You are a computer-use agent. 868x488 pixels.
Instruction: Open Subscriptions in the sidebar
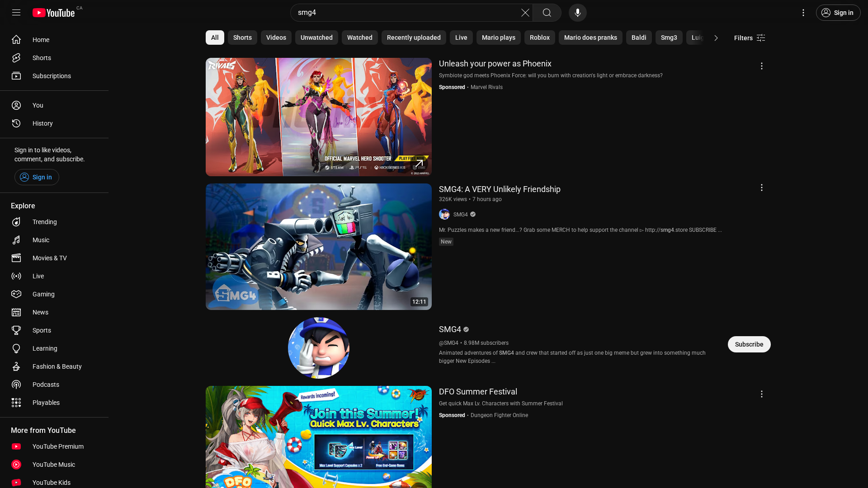tap(54, 76)
